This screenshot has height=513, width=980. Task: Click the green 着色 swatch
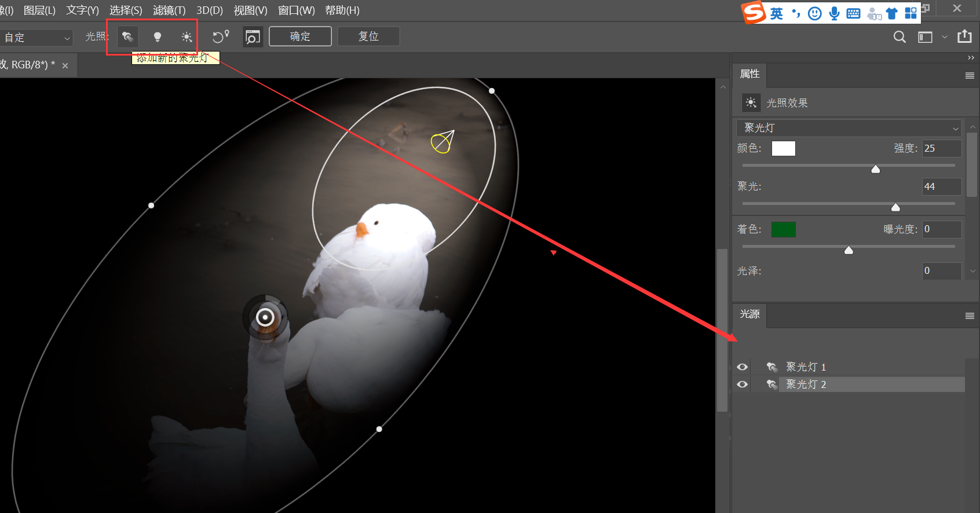point(783,230)
